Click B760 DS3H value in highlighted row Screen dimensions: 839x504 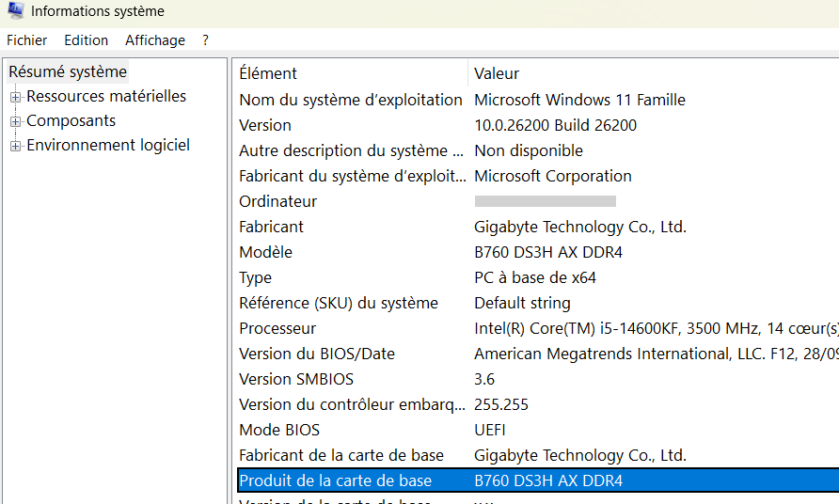tap(548, 480)
